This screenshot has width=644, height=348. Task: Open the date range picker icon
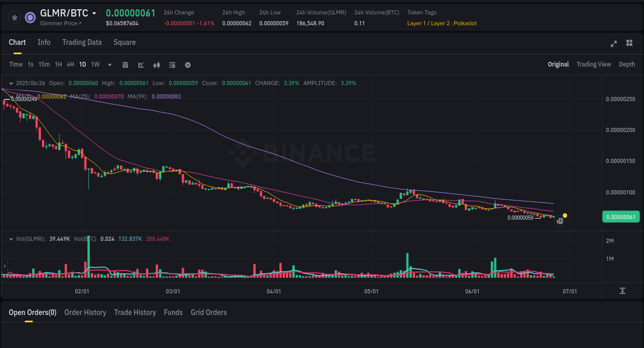click(x=125, y=64)
